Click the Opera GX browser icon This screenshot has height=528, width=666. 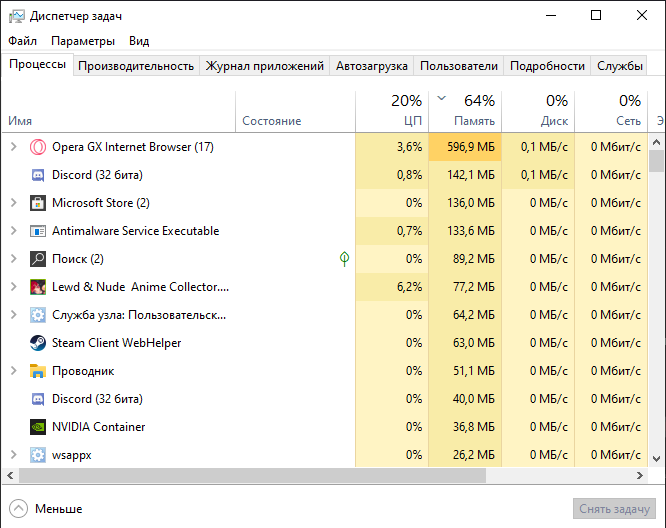38,147
